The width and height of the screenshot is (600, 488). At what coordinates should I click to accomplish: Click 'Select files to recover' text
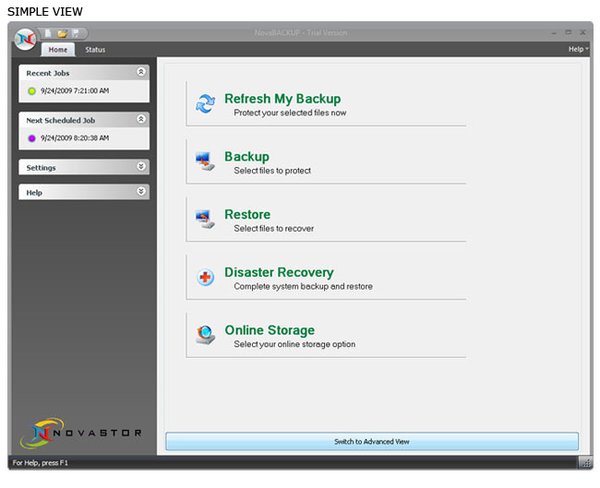[x=274, y=228]
